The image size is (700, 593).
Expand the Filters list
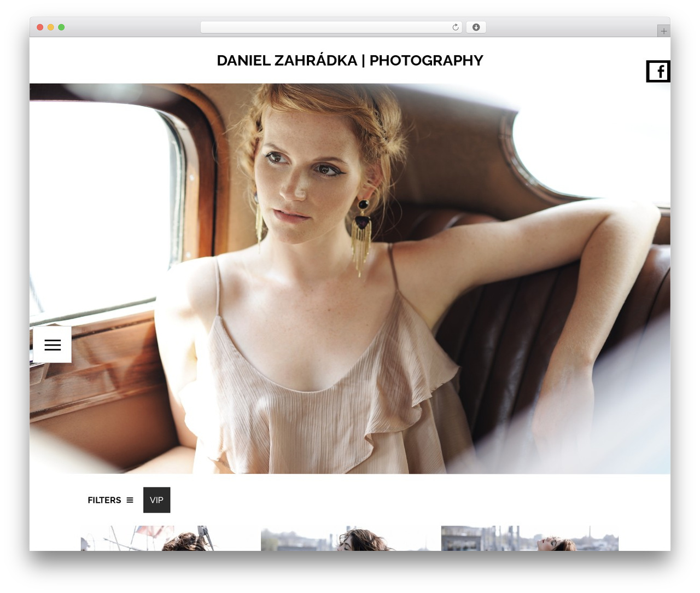click(x=110, y=500)
